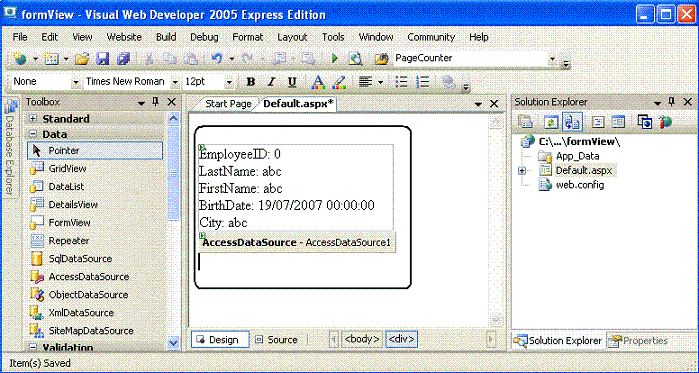Open the Website menu
The height and width of the screenshot is (373, 699).
(x=124, y=37)
